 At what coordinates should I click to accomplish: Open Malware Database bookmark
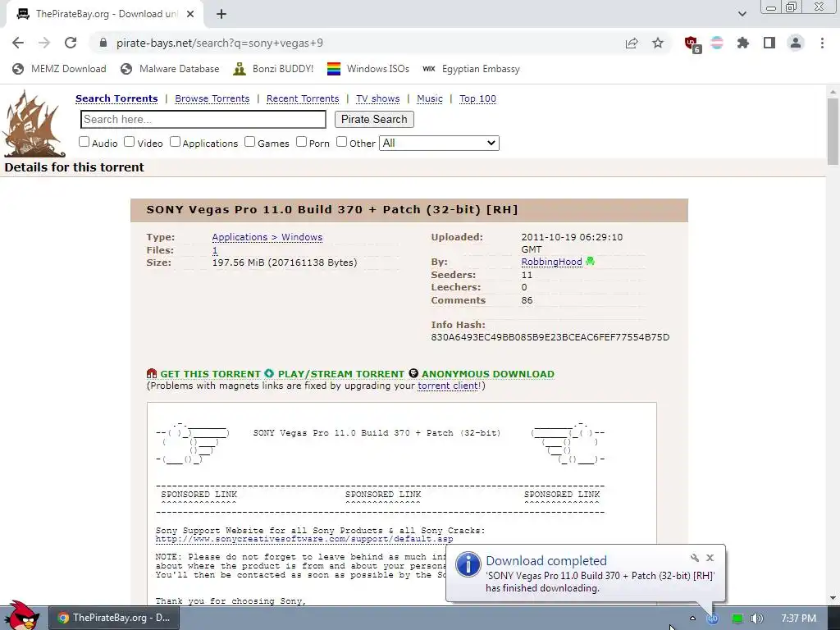pyautogui.click(x=171, y=69)
